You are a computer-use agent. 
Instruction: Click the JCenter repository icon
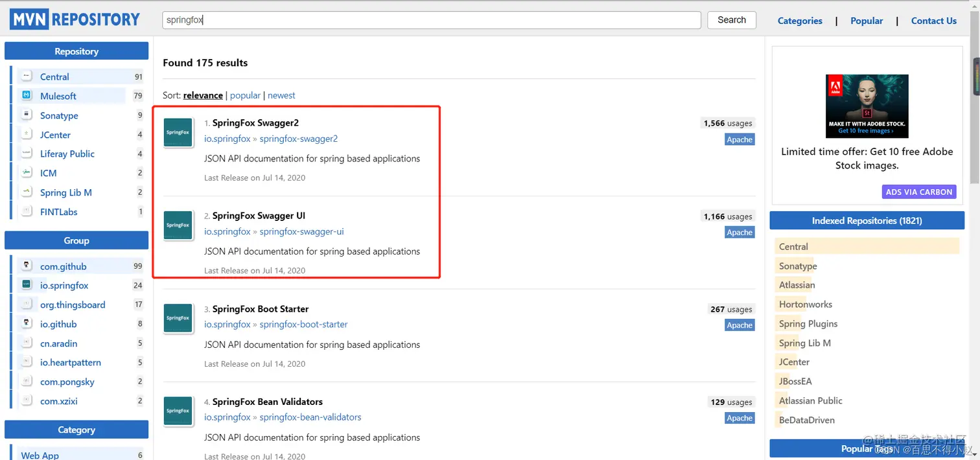(27, 135)
